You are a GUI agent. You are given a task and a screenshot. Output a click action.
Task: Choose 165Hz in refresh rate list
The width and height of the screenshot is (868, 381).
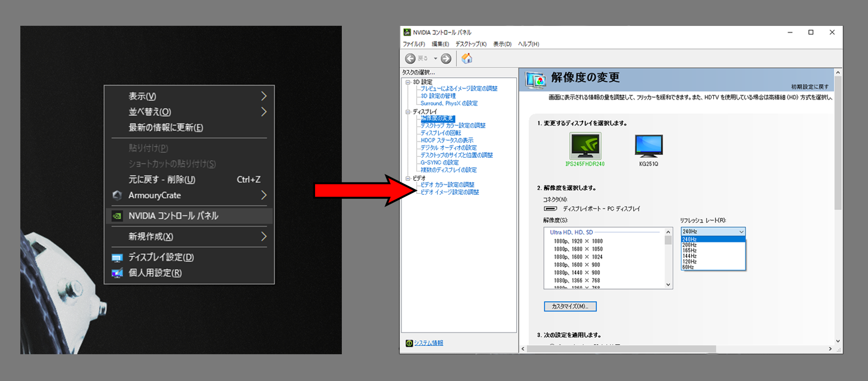click(713, 251)
